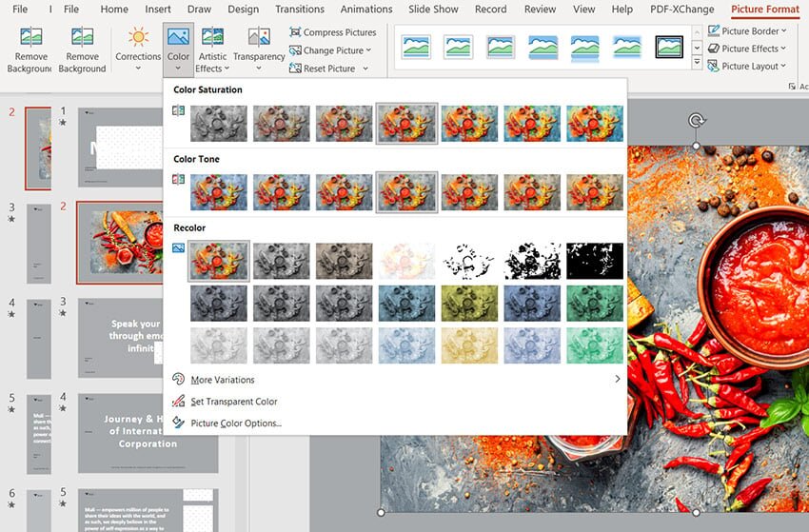Expand the More Variations submenu
The image size is (809, 532).
click(617, 380)
